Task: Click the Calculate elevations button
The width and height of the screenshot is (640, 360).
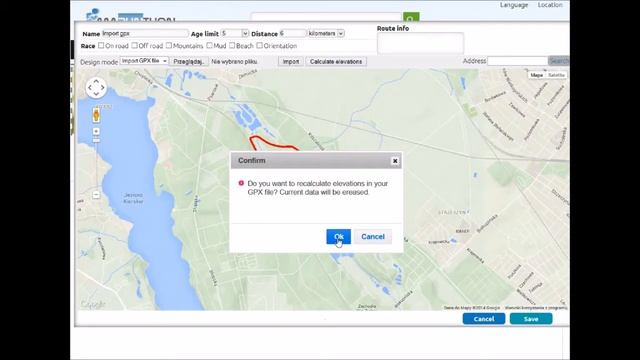Action: click(x=336, y=62)
